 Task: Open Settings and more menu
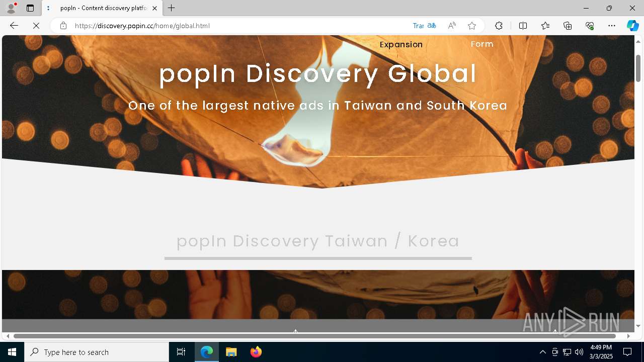pos(612,26)
